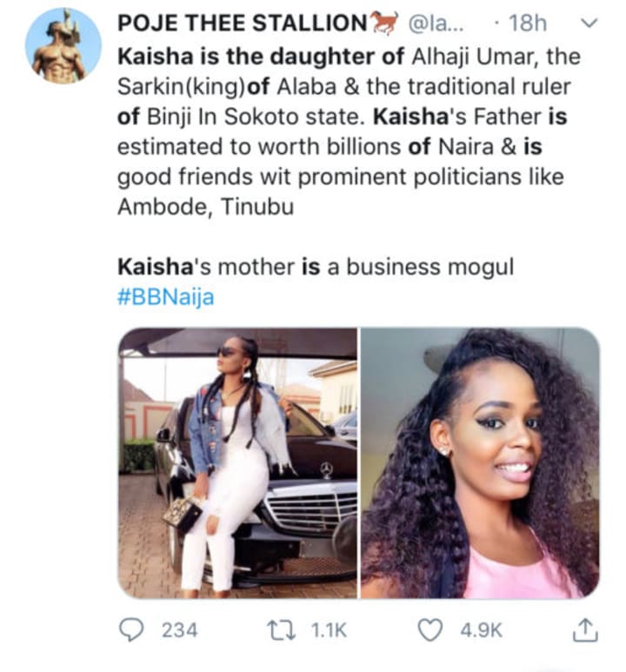
Task: Open the curly-haired selfie photo
Action: click(x=480, y=462)
